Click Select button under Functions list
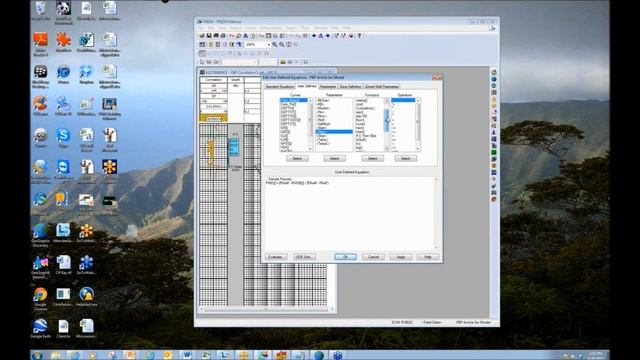Image resolution: width=640 pixels, height=360 pixels. 372,158
